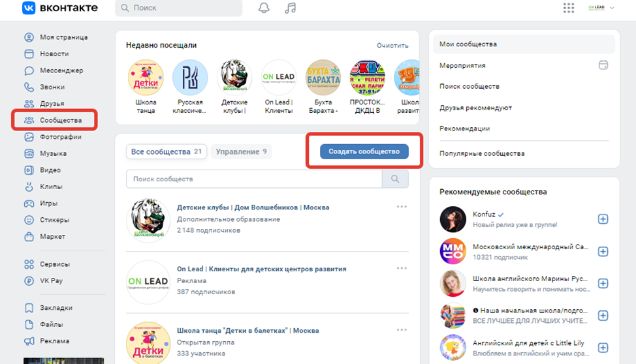Click the VK logo icon
The height and width of the screenshot is (364, 636).
click(x=28, y=7)
